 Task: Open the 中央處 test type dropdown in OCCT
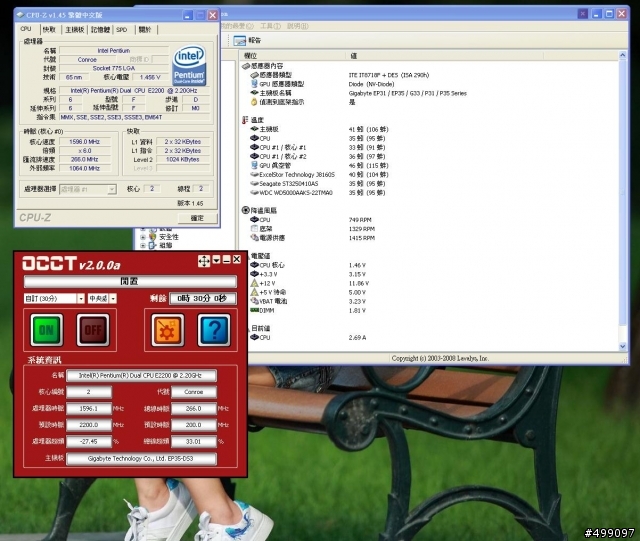click(113, 298)
